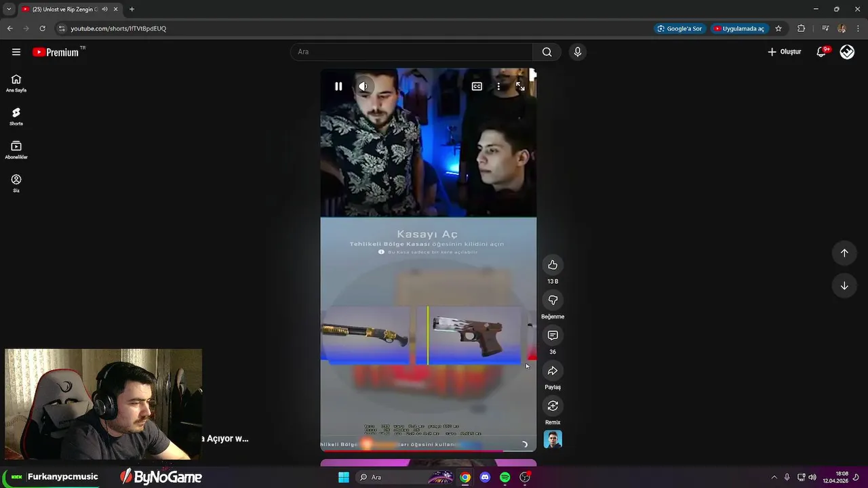868x488 pixels.
Task: Click the YouTube search magnifier button
Action: pos(547,52)
